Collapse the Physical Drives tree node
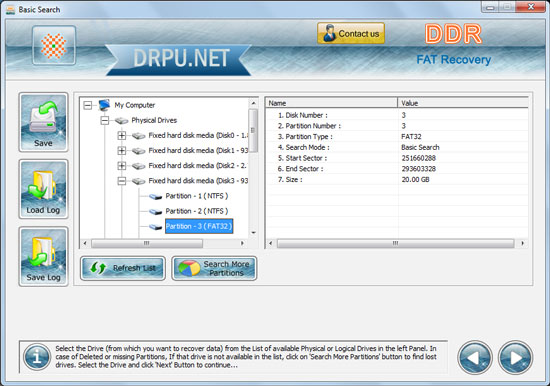 point(105,120)
